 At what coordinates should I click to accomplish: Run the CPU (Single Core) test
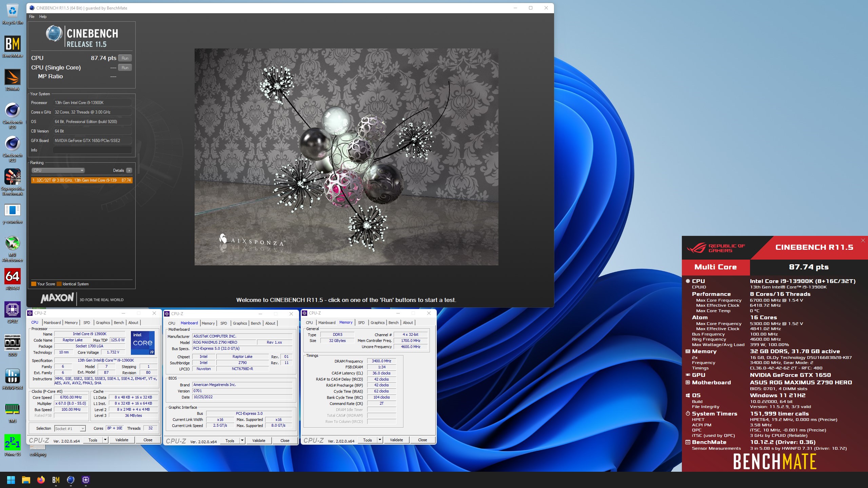(125, 68)
